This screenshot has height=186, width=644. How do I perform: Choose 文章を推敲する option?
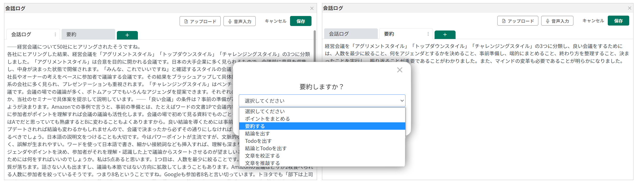[322, 163]
